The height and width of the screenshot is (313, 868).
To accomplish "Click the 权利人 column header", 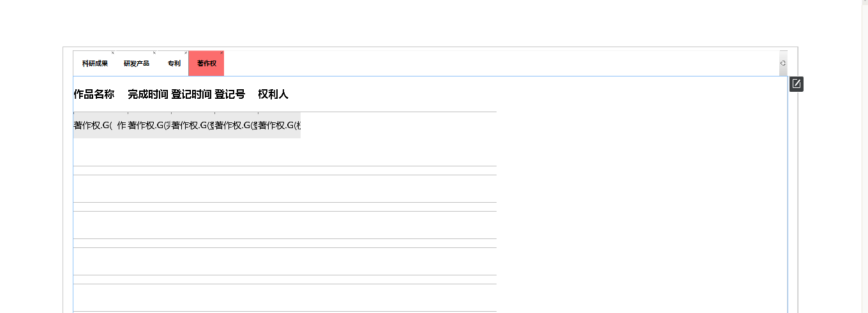I will [x=273, y=94].
